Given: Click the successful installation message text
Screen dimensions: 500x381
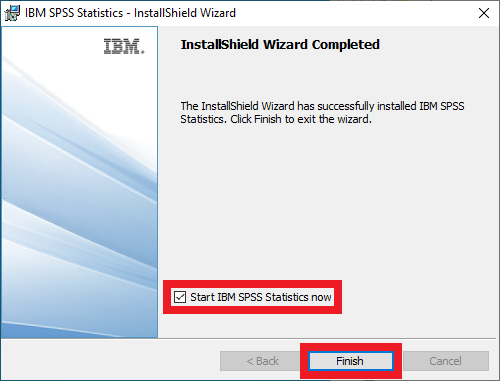Looking at the screenshot, I should (322, 112).
